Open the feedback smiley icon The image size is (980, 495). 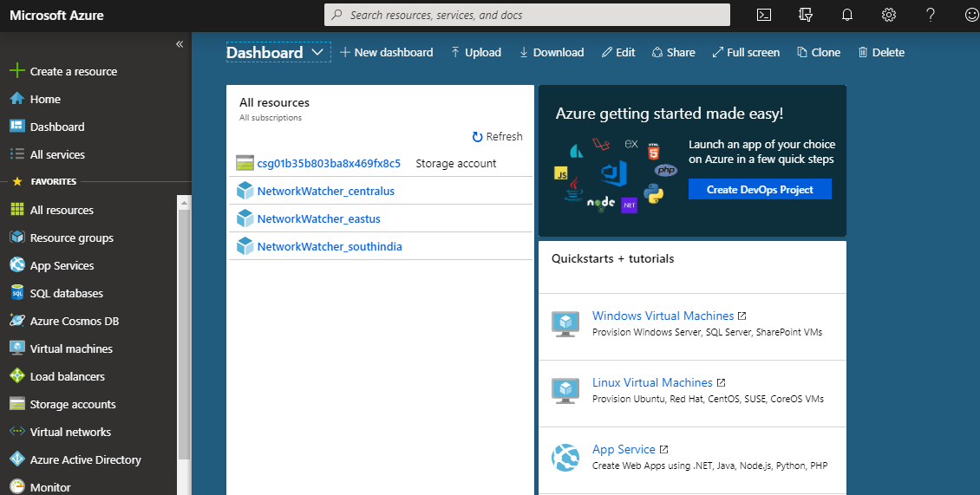pyautogui.click(x=971, y=15)
